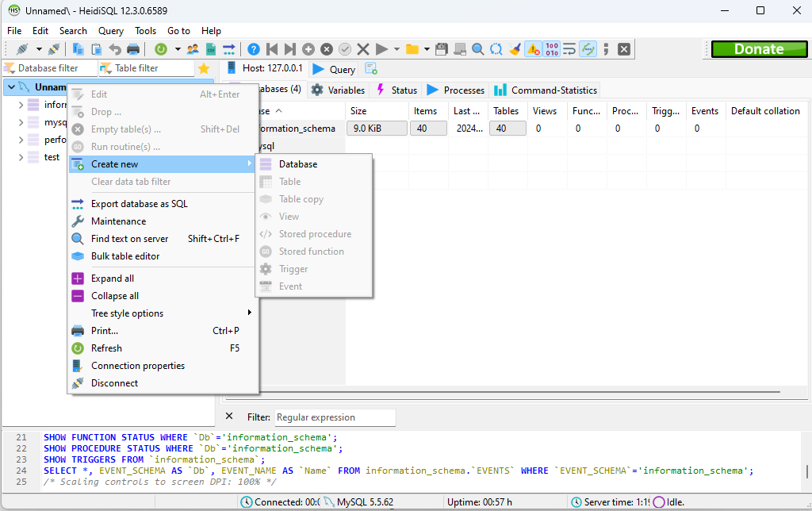812x511 pixels.
Task: Click the copy toolbar icon
Action: pyautogui.click(x=79, y=49)
